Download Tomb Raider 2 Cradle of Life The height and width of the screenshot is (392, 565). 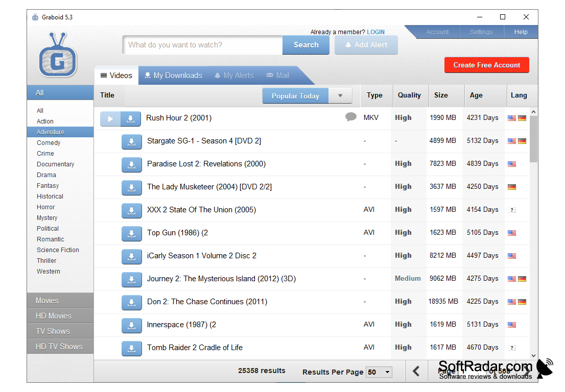coord(132,348)
